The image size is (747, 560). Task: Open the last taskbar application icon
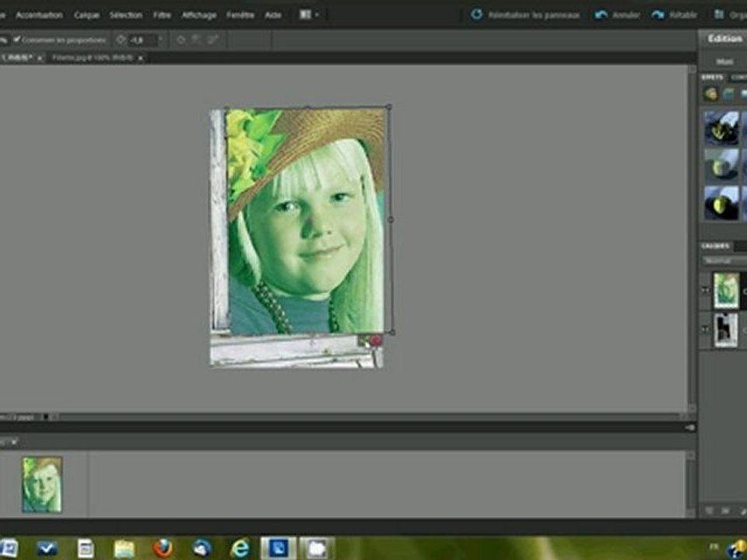click(317, 548)
